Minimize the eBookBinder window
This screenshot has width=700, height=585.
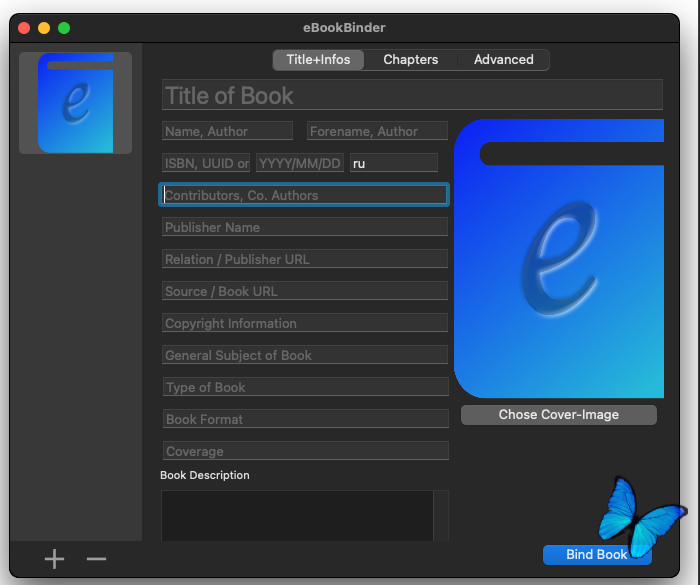(44, 28)
